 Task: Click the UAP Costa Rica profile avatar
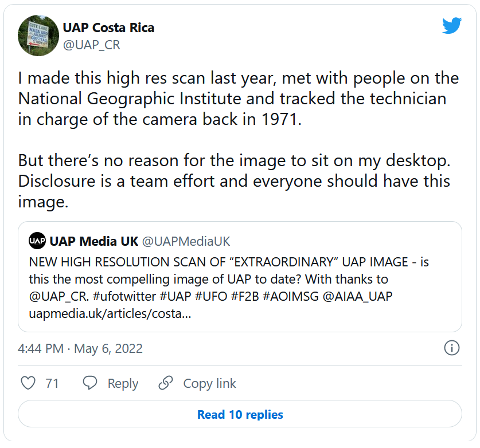[x=39, y=36]
